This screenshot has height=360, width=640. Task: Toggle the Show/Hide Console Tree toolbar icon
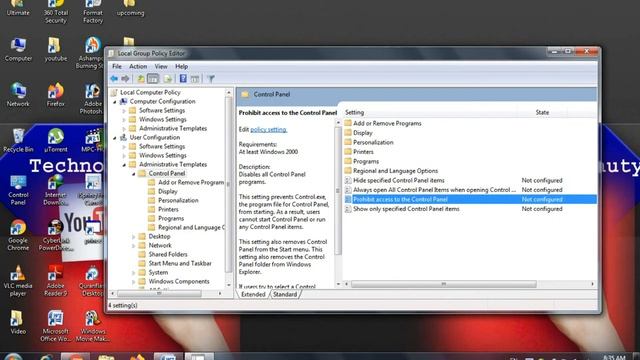click(153, 79)
